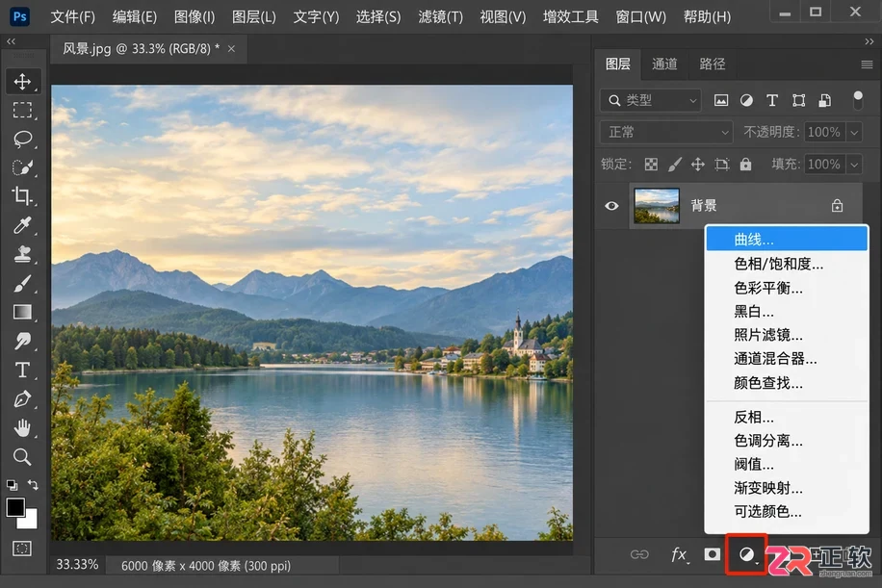Swap foreground and background colors
This screenshot has height=588, width=882.
(x=33, y=485)
